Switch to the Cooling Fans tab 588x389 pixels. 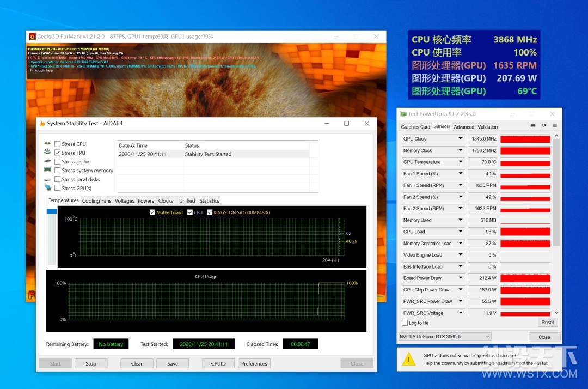(x=97, y=200)
